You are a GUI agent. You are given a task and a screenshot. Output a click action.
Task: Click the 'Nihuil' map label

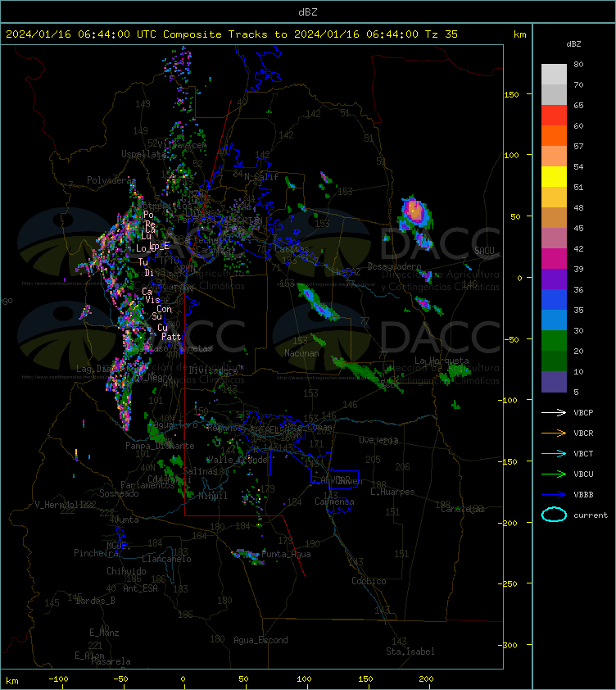click(213, 496)
